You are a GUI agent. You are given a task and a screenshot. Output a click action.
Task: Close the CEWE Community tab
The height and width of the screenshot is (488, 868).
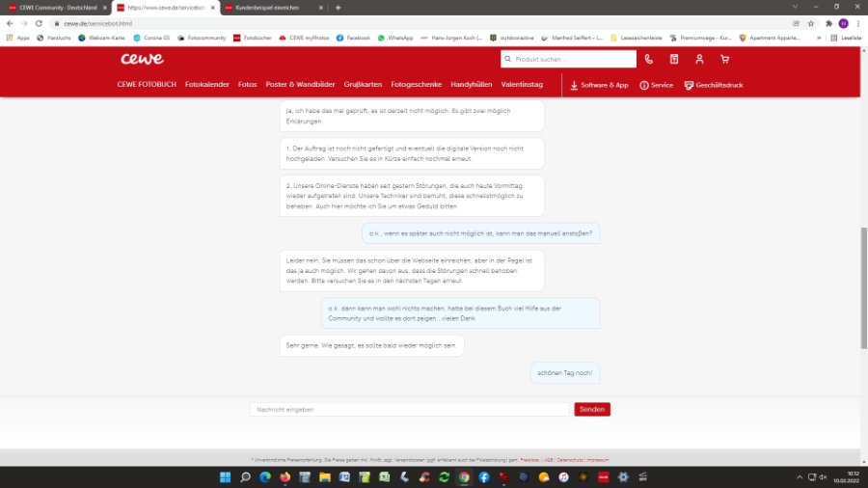click(x=104, y=8)
